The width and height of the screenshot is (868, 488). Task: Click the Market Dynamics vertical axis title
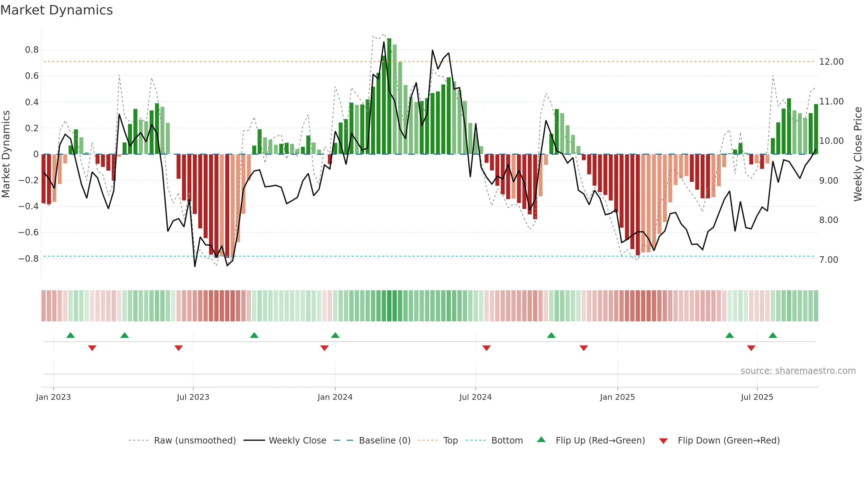(x=6, y=154)
